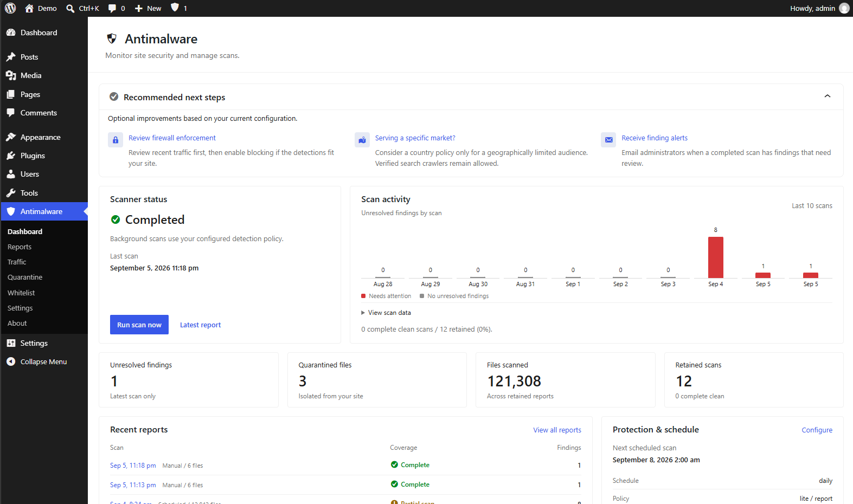Viewport: 853px width, 504px height.
Task: Visit the Demo site home icon
Action: pos(29,8)
